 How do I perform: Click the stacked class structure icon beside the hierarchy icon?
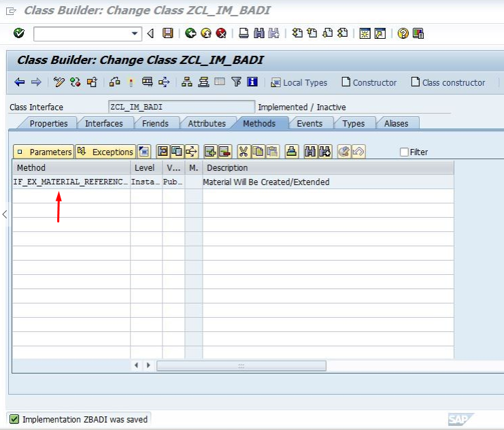[203, 82]
